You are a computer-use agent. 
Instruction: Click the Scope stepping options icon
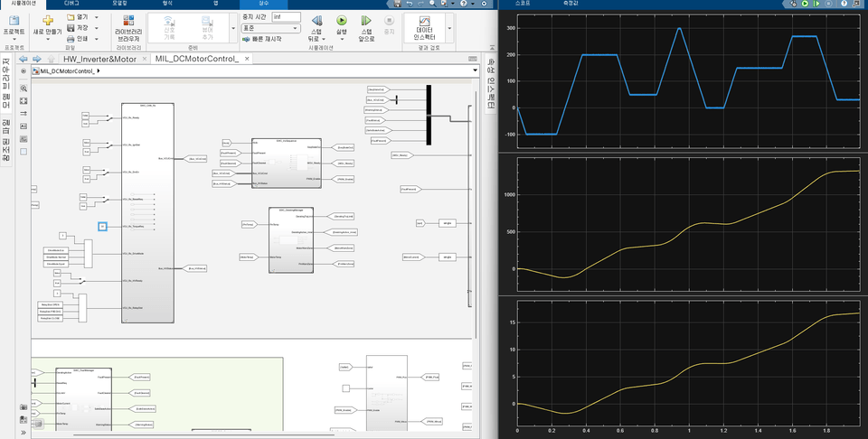click(793, 4)
